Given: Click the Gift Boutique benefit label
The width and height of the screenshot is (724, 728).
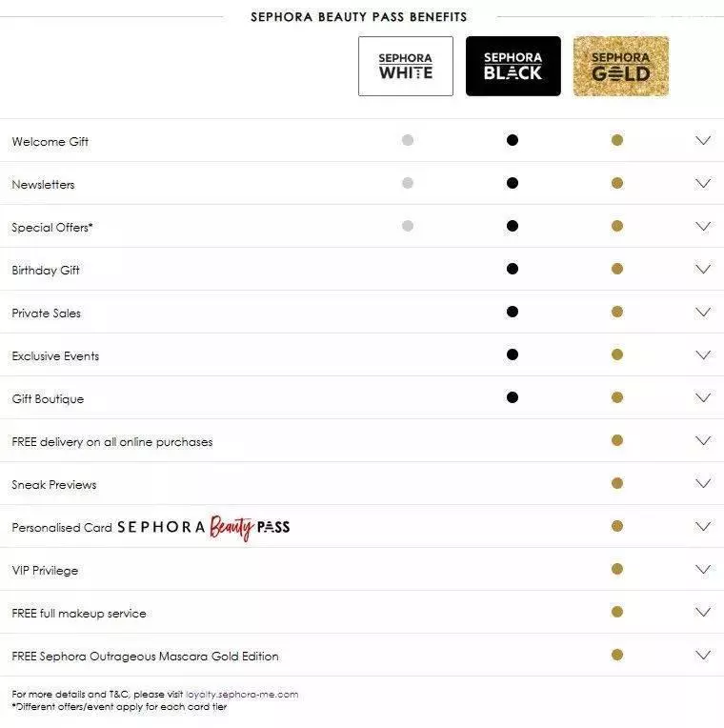Looking at the screenshot, I should coord(48,399).
